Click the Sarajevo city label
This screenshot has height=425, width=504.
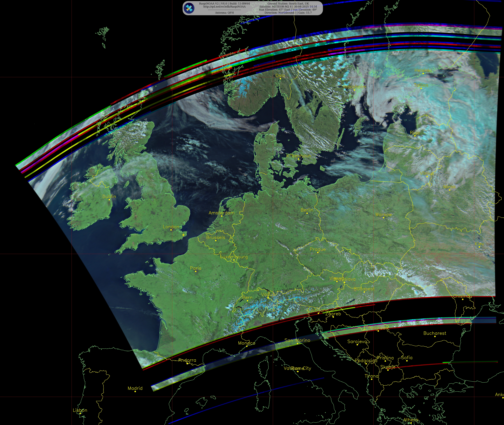click(357, 342)
